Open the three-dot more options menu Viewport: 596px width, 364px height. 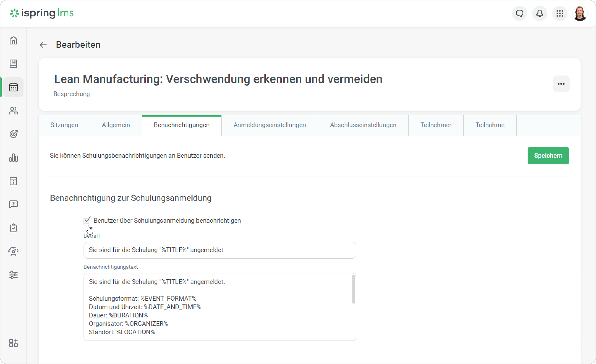(x=561, y=84)
